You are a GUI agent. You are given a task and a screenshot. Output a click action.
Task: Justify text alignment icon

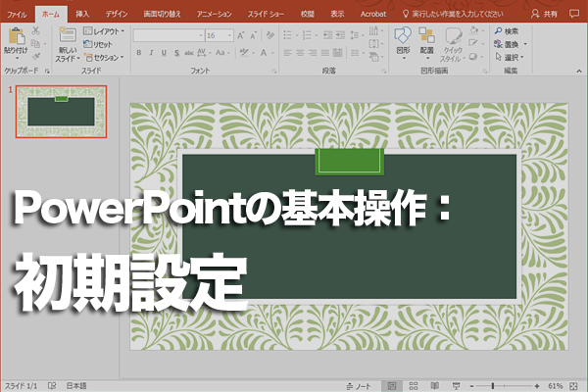click(325, 53)
